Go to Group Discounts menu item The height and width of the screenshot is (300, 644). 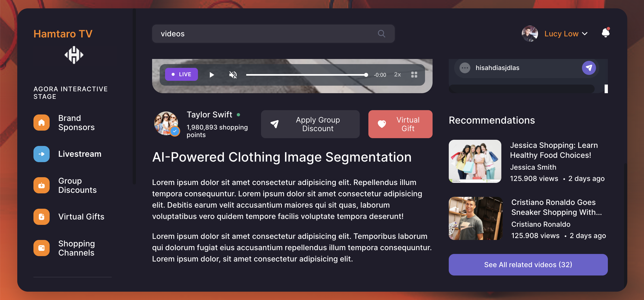(x=77, y=185)
